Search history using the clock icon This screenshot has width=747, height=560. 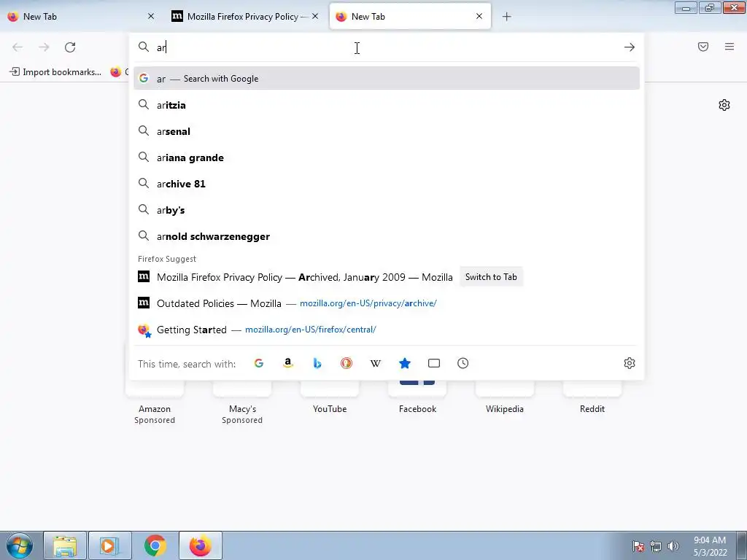(x=463, y=363)
